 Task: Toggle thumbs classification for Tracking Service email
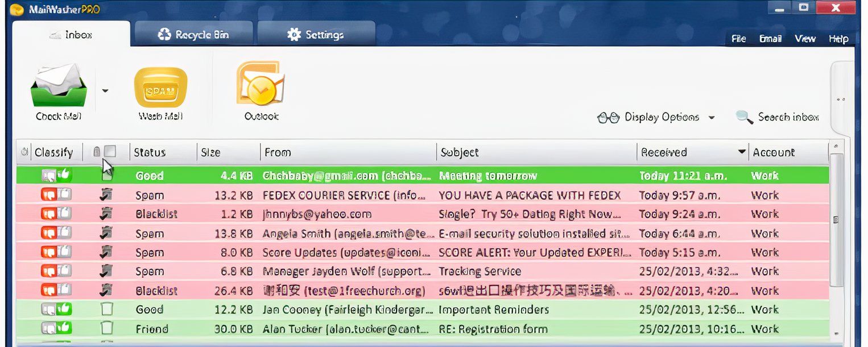coord(56,271)
